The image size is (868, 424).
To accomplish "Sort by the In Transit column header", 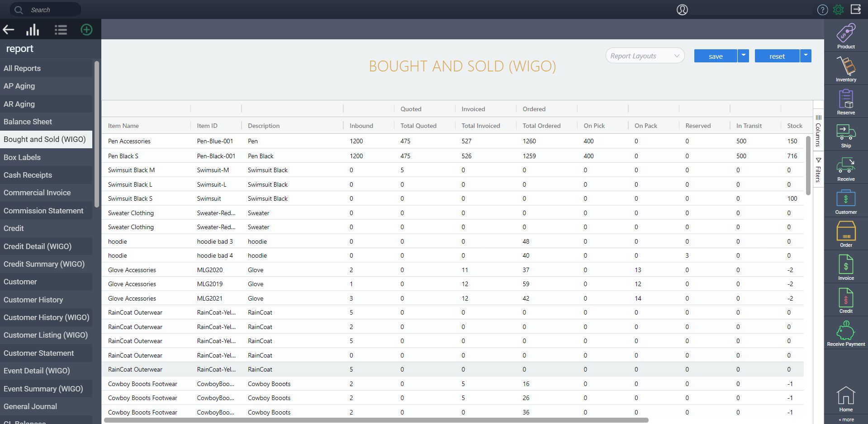I will click(x=749, y=126).
